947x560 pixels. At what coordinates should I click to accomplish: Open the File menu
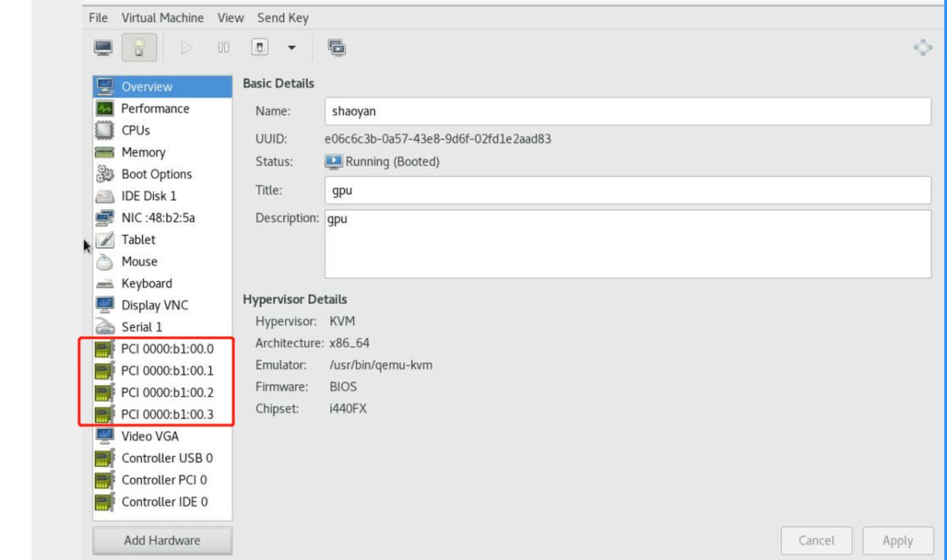pyautogui.click(x=99, y=17)
